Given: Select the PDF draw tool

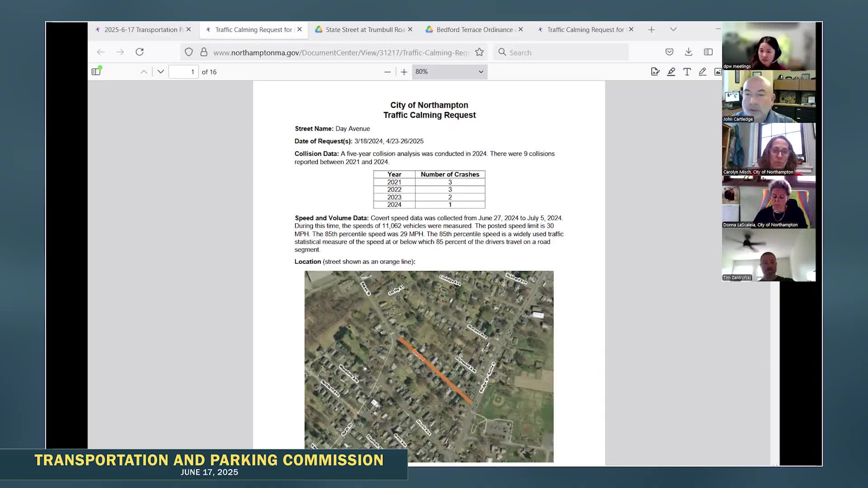Looking at the screenshot, I should pos(703,72).
